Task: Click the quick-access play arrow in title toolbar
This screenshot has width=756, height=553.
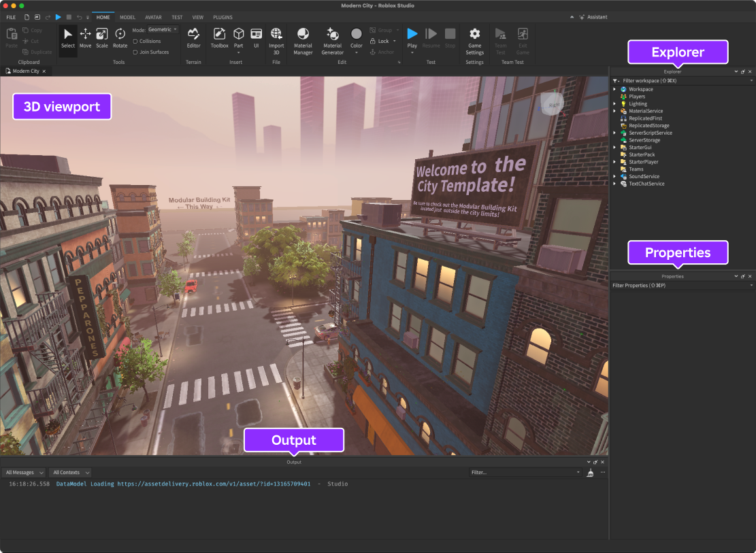Action: pyautogui.click(x=59, y=17)
